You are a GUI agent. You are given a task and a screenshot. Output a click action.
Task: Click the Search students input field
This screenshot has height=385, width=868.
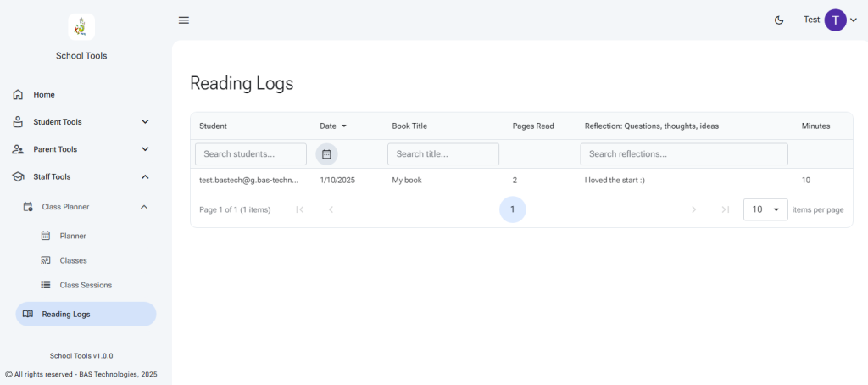click(x=251, y=154)
